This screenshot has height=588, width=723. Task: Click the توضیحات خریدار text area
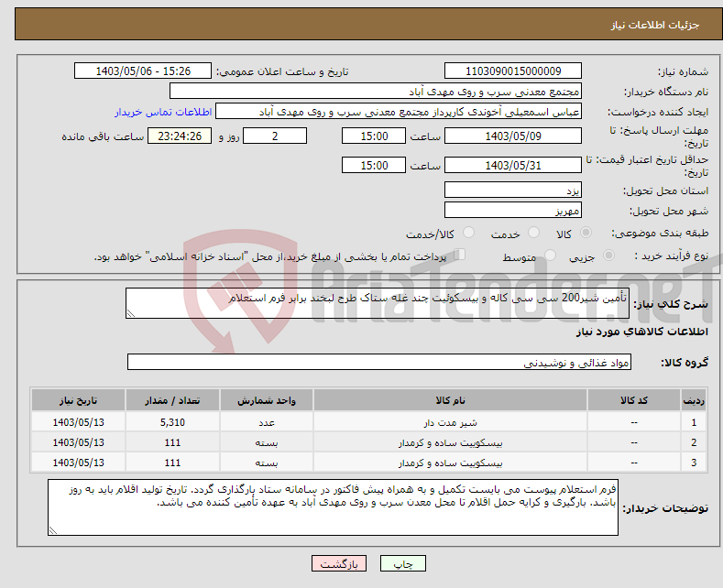click(333, 507)
